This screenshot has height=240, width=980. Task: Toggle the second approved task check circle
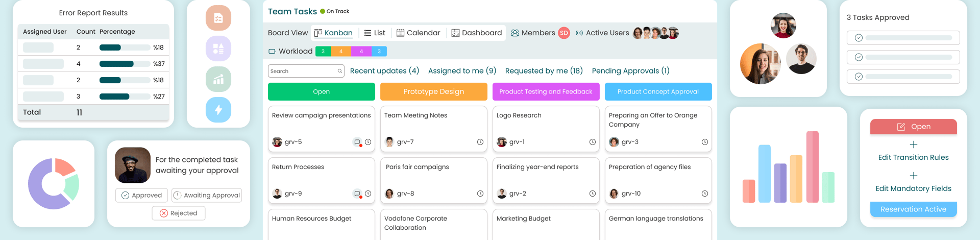tap(859, 57)
